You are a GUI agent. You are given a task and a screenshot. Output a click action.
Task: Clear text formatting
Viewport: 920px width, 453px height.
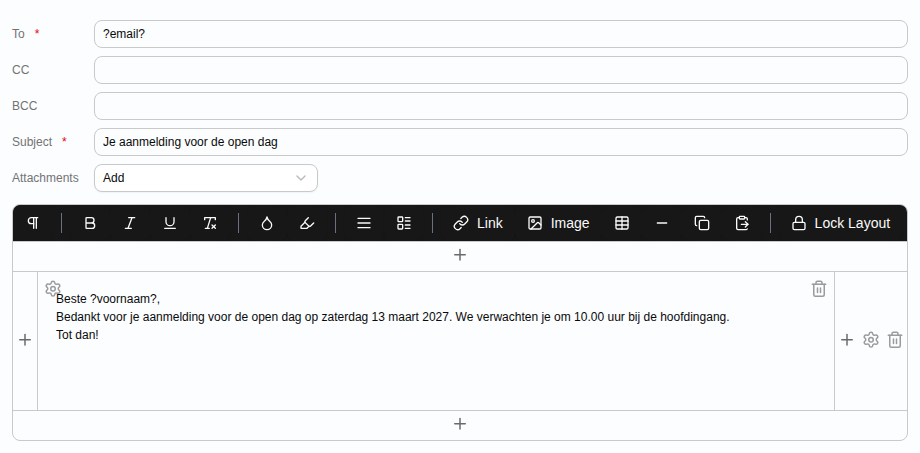coord(210,223)
